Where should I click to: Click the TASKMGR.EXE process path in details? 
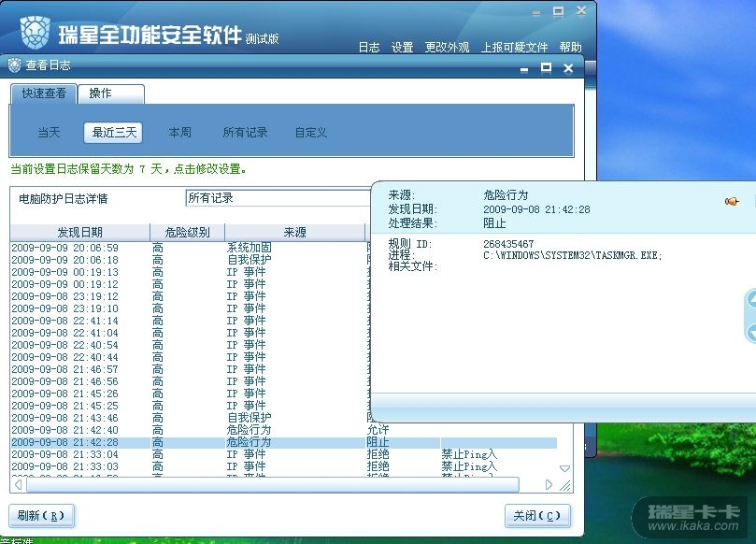[572, 255]
